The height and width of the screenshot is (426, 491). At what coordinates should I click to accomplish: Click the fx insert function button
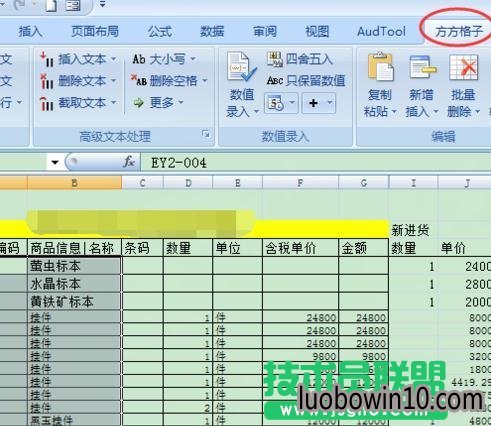click(129, 162)
